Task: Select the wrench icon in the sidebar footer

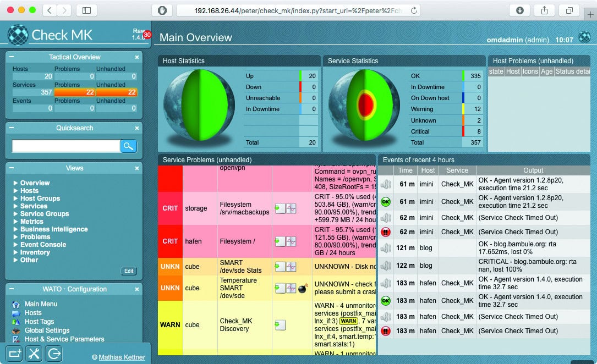Action: [x=34, y=354]
